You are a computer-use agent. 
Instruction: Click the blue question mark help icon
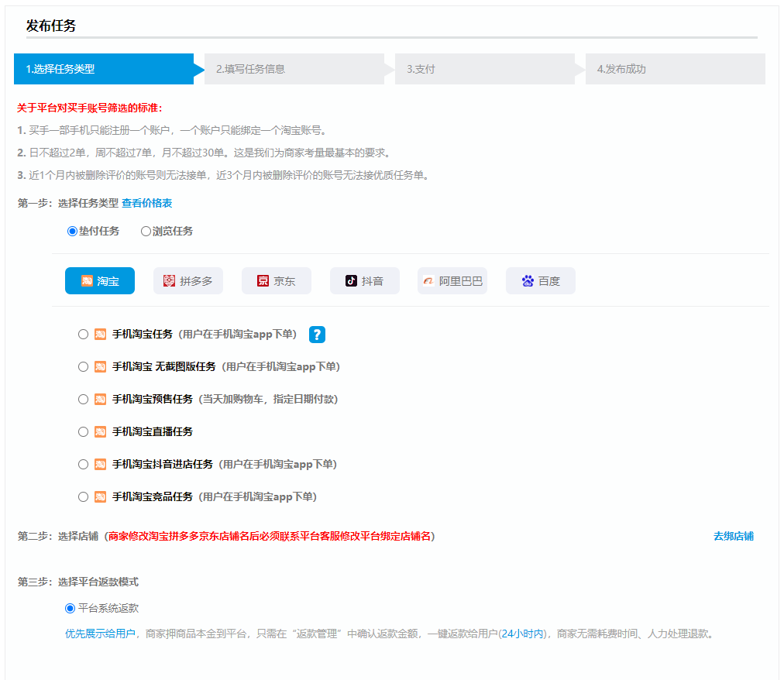tap(317, 335)
